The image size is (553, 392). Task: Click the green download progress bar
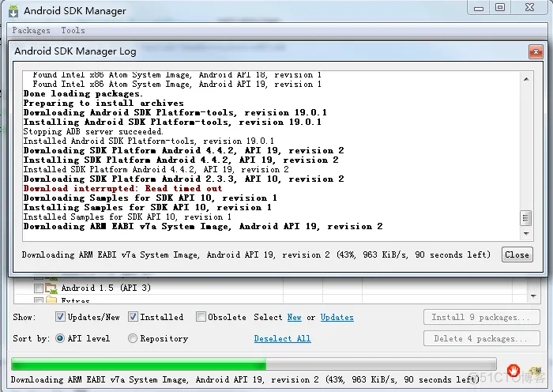254,364
